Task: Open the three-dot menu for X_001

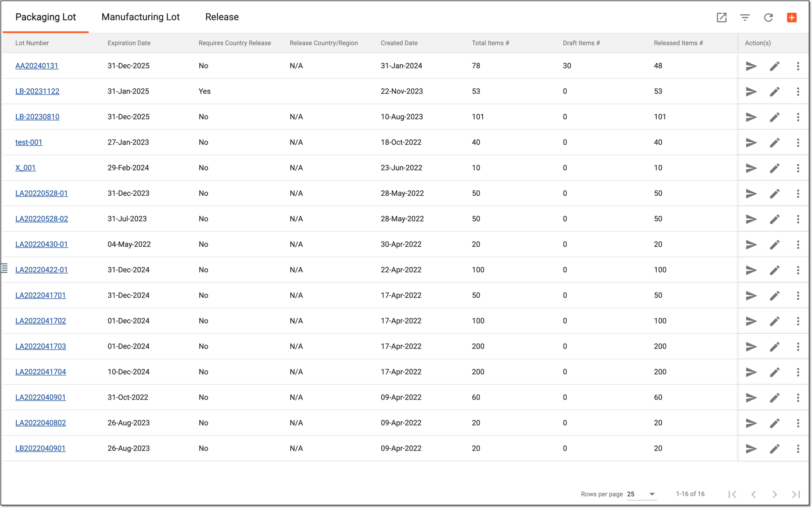Action: [798, 168]
